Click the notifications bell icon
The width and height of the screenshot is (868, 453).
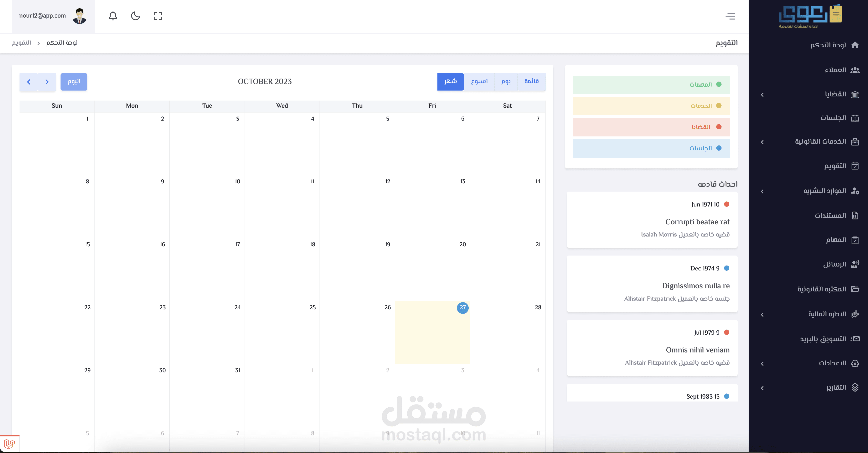coord(113,16)
